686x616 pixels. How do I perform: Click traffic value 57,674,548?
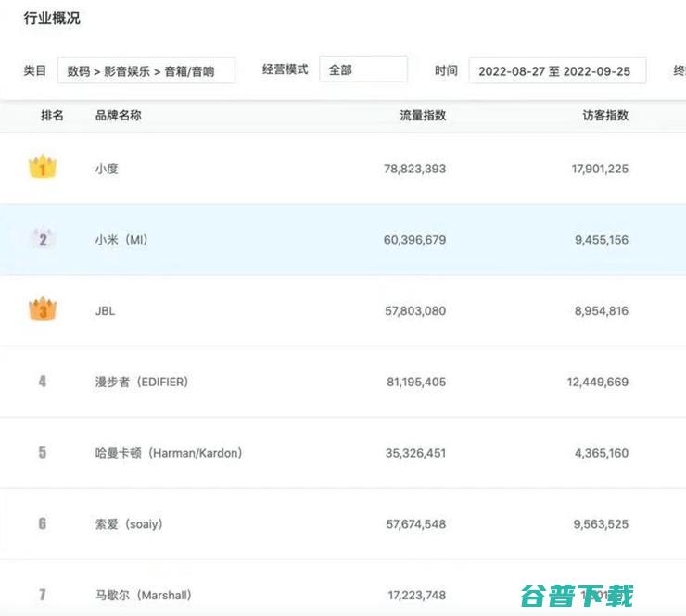pyautogui.click(x=416, y=523)
